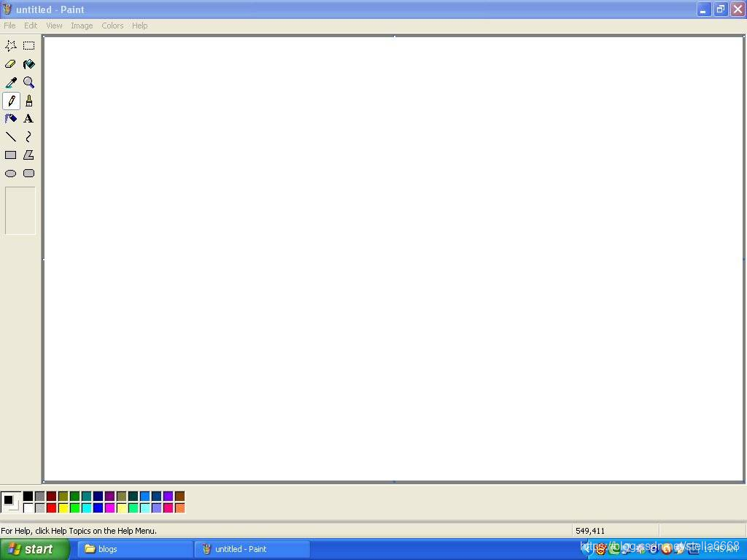Select the Text tool
Image resolution: width=747 pixels, height=560 pixels.
pos(28,119)
